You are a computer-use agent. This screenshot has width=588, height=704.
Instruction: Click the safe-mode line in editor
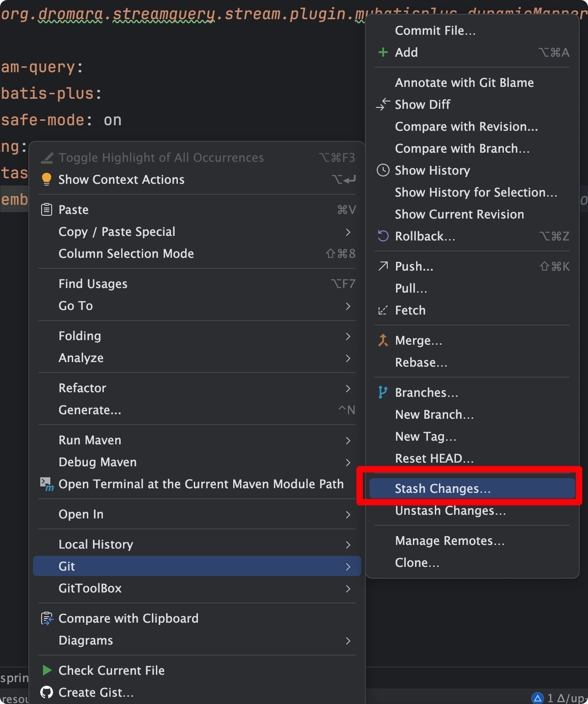coord(61,120)
